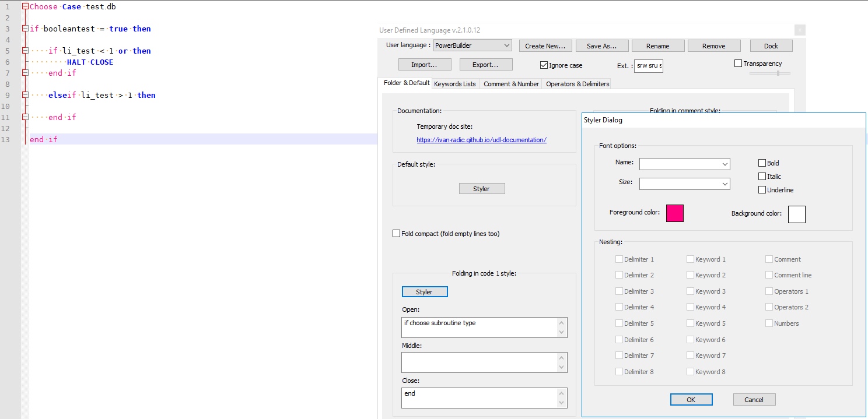Image resolution: width=868 pixels, height=419 pixels.
Task: Switch to the Operators & Delimiters tab
Action: coord(576,83)
